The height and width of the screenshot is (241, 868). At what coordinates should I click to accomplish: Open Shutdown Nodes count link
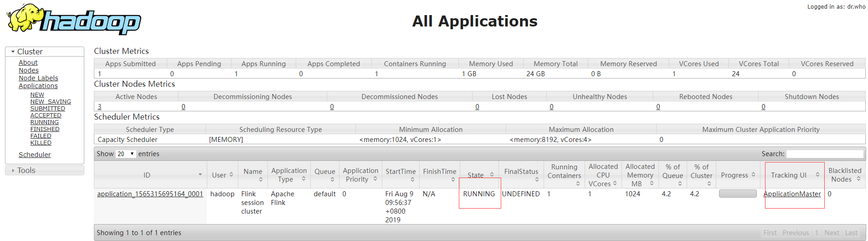coord(763,107)
